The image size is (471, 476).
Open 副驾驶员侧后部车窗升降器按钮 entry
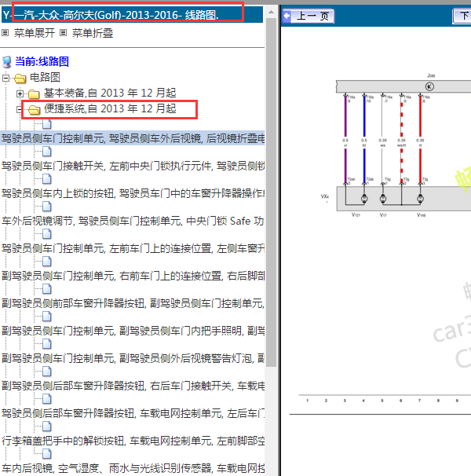coord(133,386)
